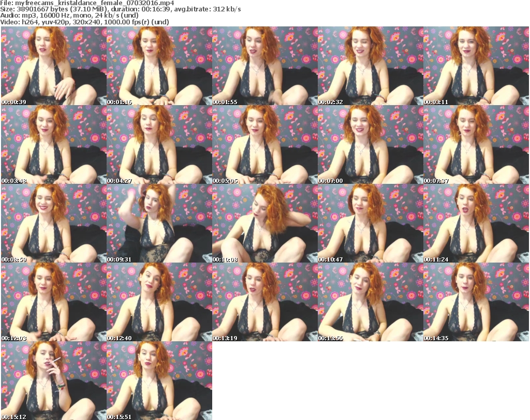Click the thumbnail timestamped 00:00:39
530x420 pixels.
point(53,66)
